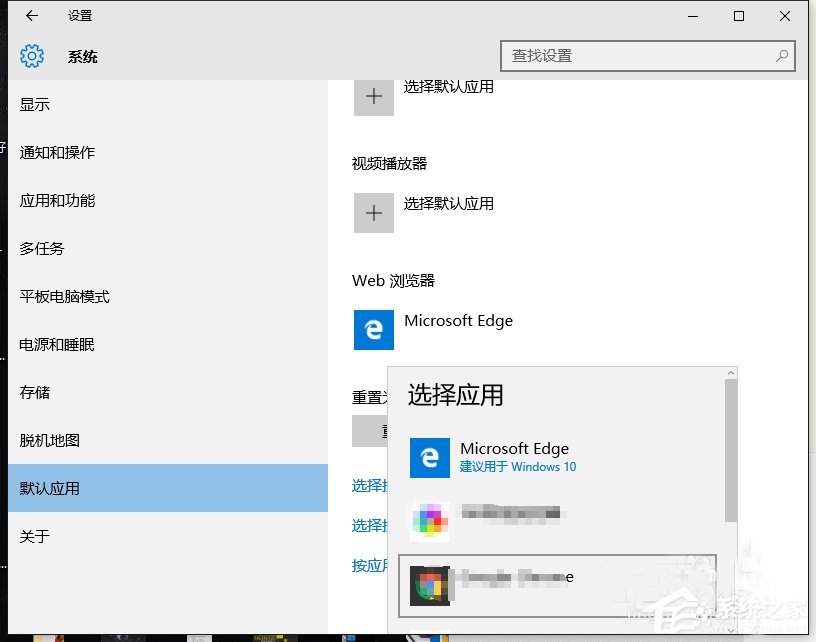Click inside the 查找设置 search field

[x=620, y=56]
